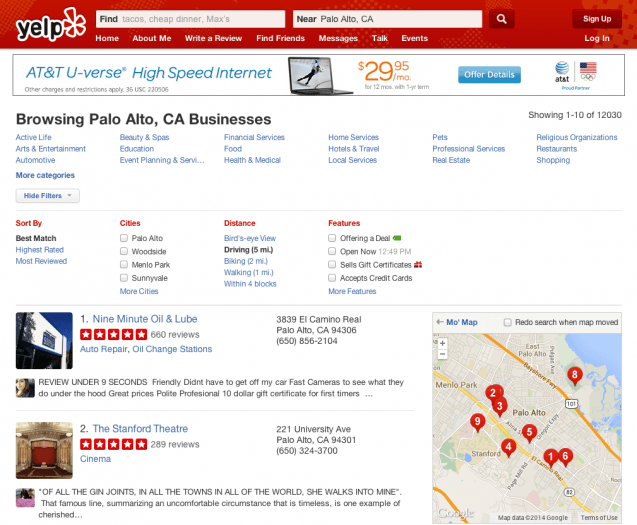Enable the Open Now filter
Screen dimensions: 637x525
[x=332, y=251]
